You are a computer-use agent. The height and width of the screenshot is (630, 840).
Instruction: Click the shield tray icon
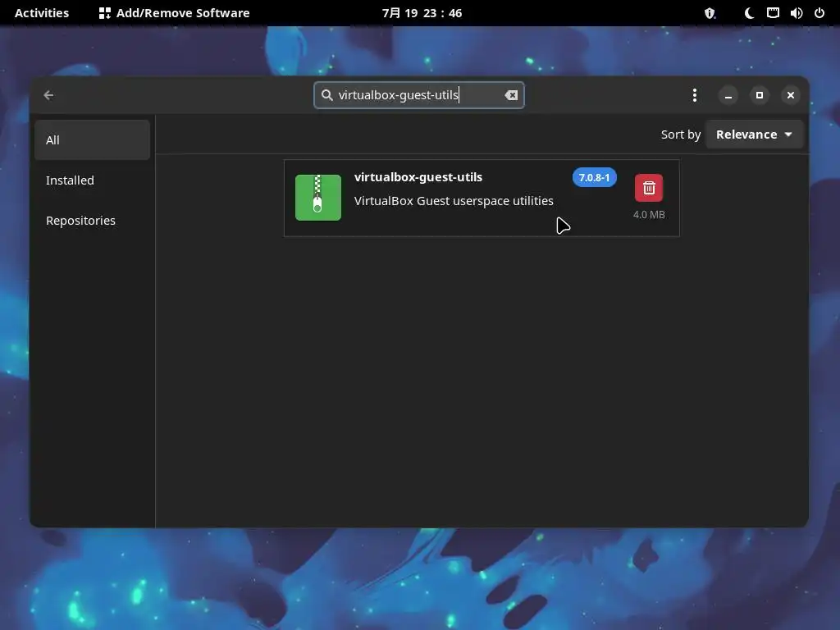click(x=710, y=13)
